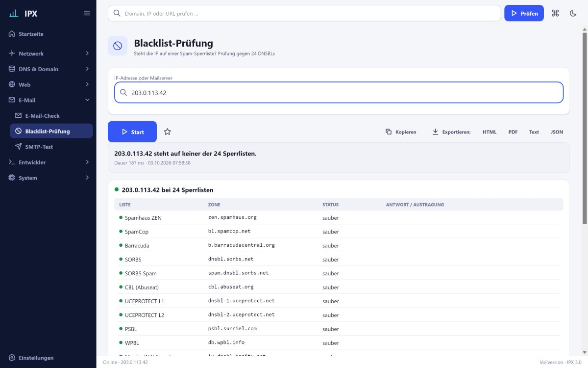Viewport: 588px width, 368px height.
Task: Click the System gear icon
Action: 12,178
